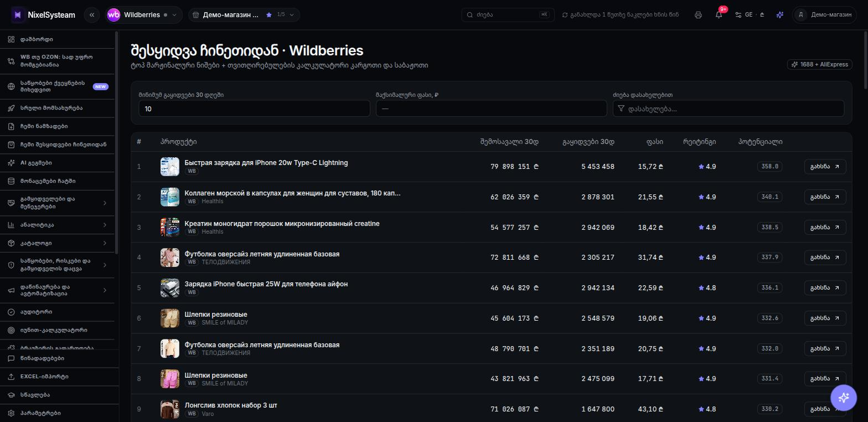Click the graduation cap icon in sidebar
Viewport: 868px width, 422px height.
pos(12,395)
